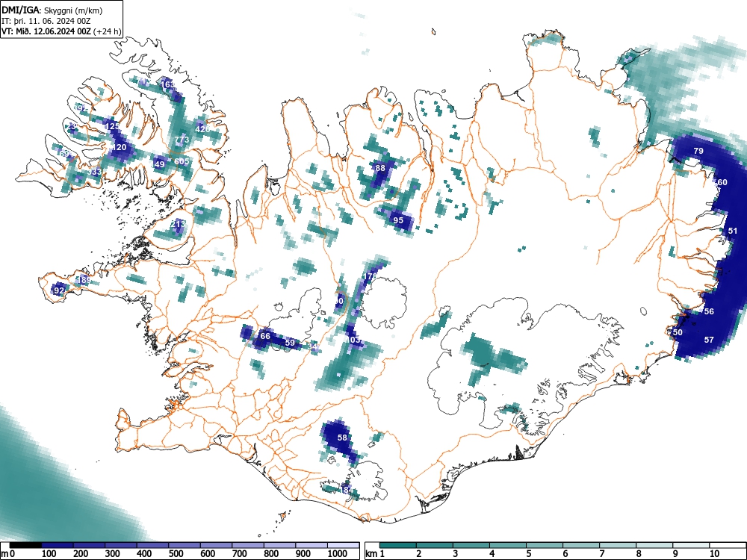
Task: Click the 'km' unit label on the legend
Action: click(371, 554)
